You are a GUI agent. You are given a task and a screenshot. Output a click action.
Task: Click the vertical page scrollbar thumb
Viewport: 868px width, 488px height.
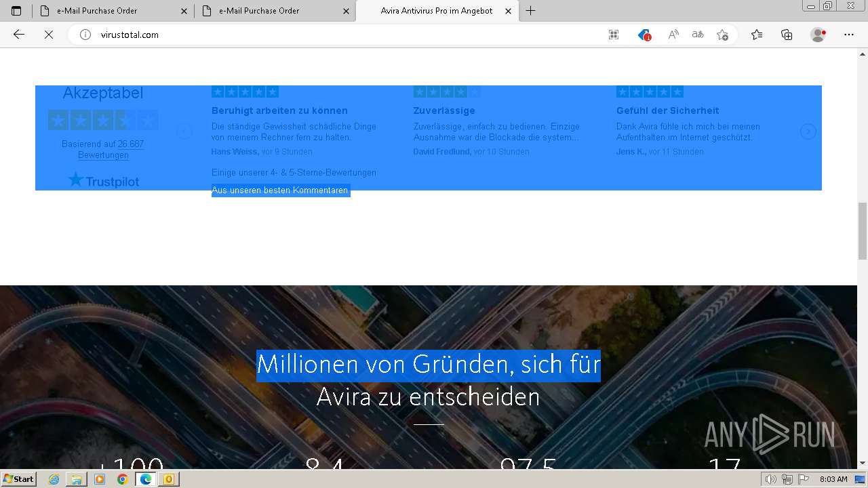coord(863,230)
